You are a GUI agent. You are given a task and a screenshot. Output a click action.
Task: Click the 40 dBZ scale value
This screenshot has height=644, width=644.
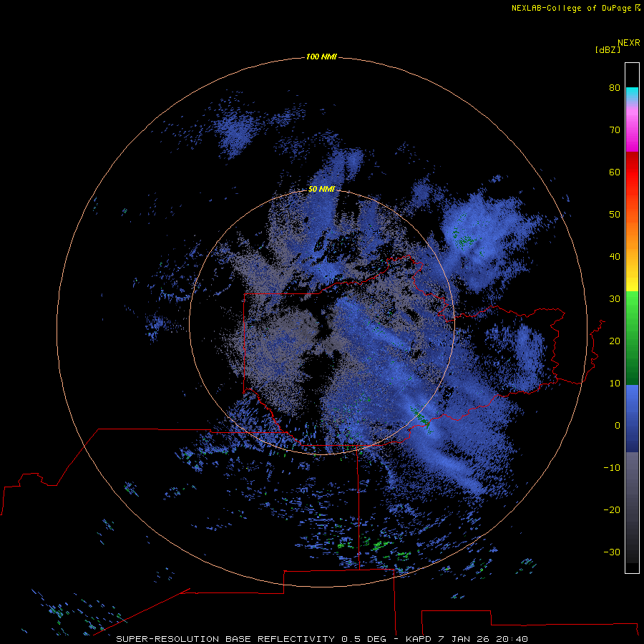[x=615, y=257]
